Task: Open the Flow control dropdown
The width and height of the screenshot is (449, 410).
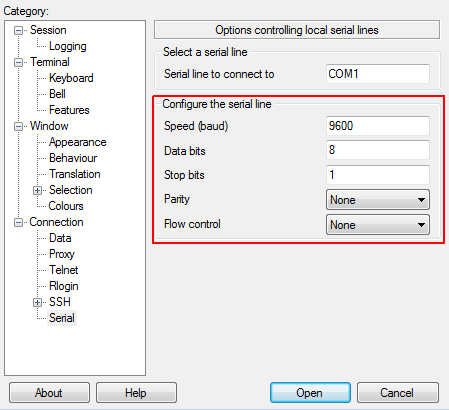Action: click(x=378, y=225)
